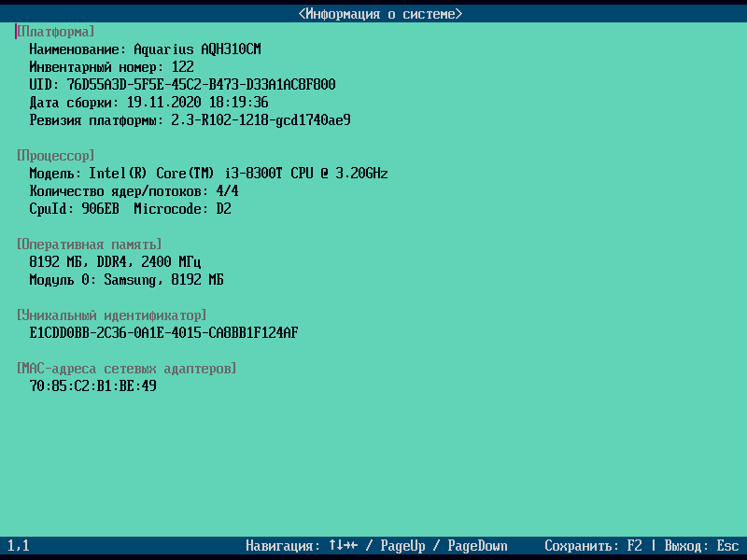Select the [Оперативная память] section header

point(89,245)
